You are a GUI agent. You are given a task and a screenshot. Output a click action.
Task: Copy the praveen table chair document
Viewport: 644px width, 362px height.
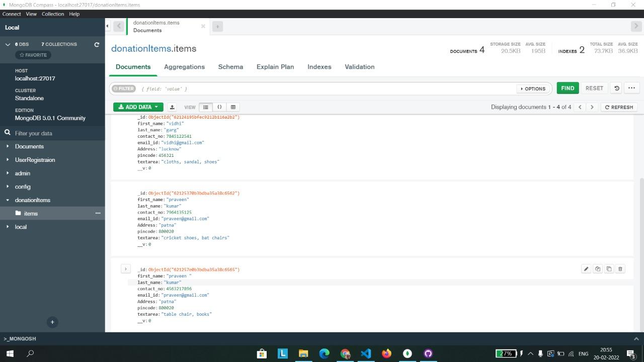pos(598,269)
